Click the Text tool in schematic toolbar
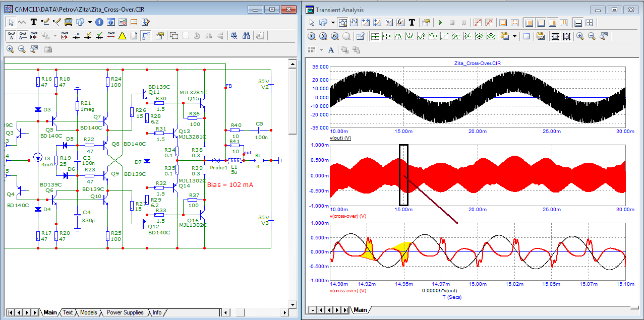Screen dimensions: 644x320 [34, 22]
